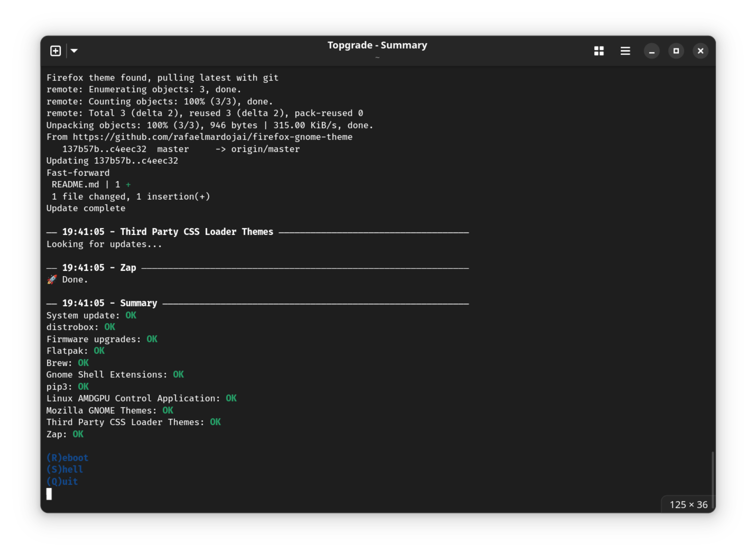
Task: Click the Third Party CSS Loader Themes header
Action: click(196, 232)
